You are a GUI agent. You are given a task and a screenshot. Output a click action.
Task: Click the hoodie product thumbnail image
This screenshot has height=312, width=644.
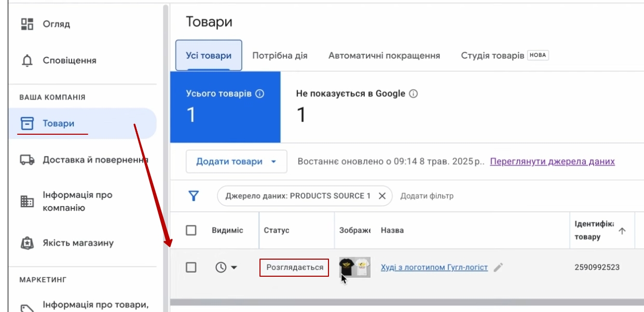pos(354,267)
